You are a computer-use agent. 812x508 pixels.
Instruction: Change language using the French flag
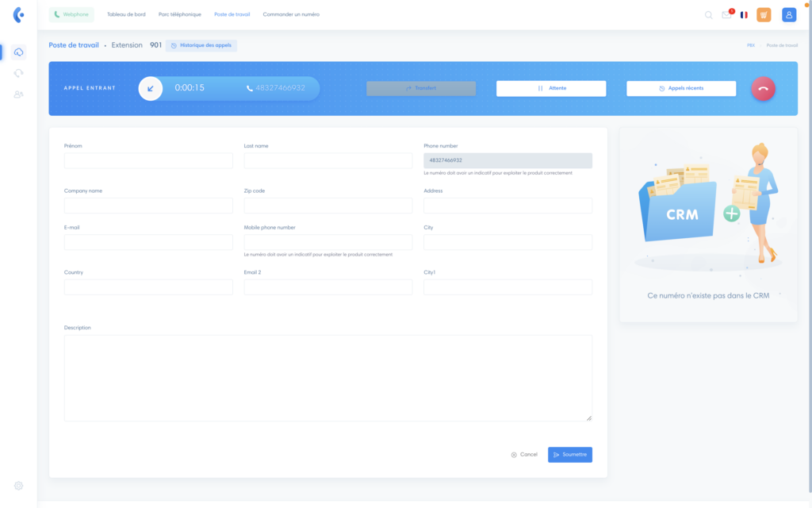(x=744, y=14)
